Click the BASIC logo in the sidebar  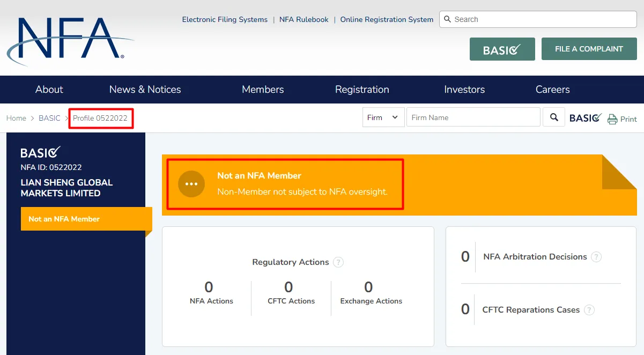point(41,152)
